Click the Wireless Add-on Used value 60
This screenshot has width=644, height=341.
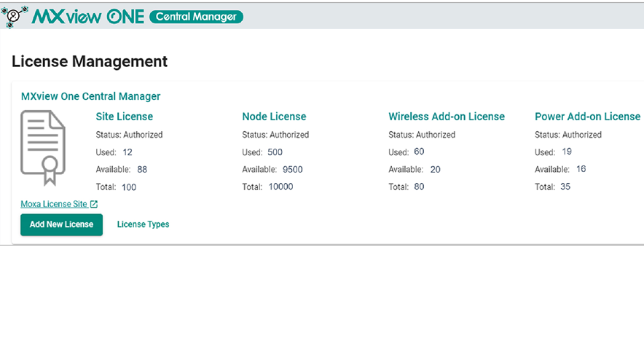tap(419, 152)
